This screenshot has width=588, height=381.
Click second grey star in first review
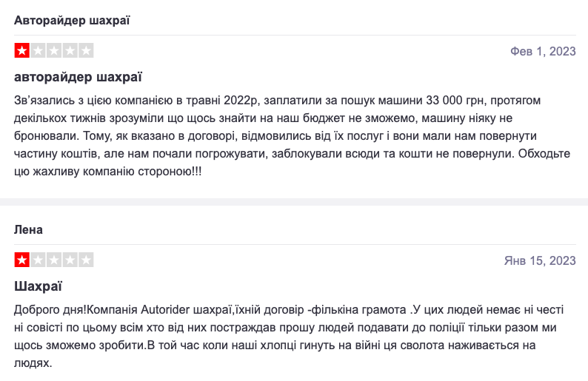click(38, 50)
